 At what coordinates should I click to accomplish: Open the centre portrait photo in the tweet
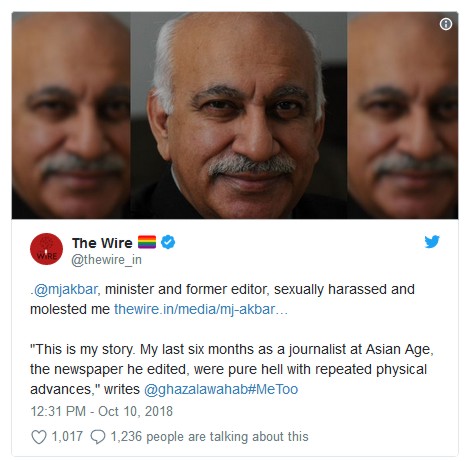point(239,115)
